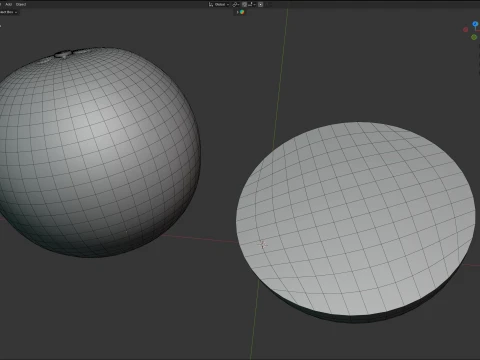
Task: Click the blue Z axis on navigation gizmo
Action: click(x=475, y=24)
